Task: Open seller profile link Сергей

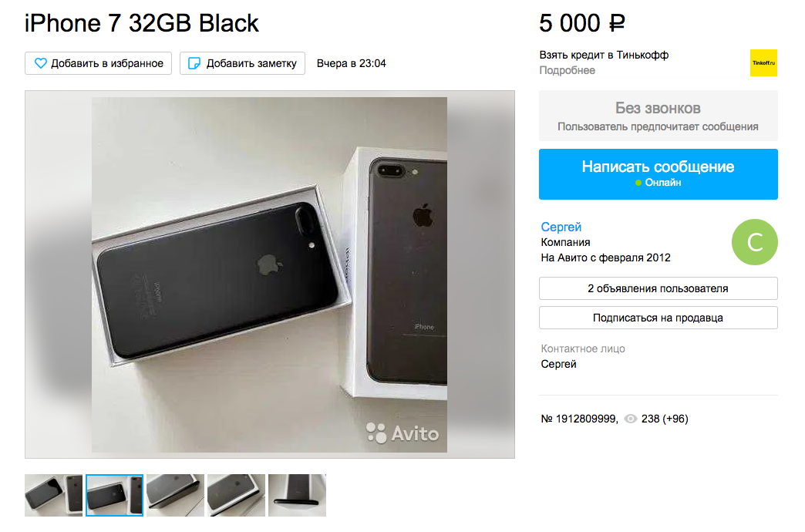Action: [561, 227]
